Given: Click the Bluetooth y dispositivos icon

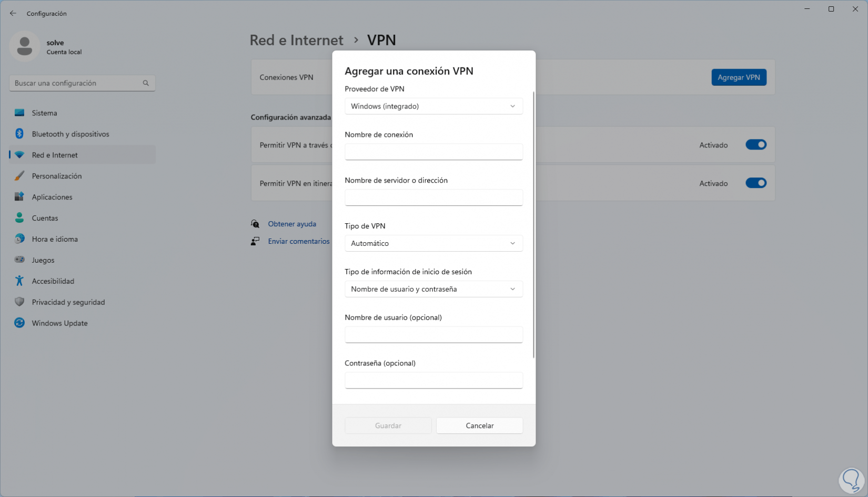Looking at the screenshot, I should [x=19, y=134].
